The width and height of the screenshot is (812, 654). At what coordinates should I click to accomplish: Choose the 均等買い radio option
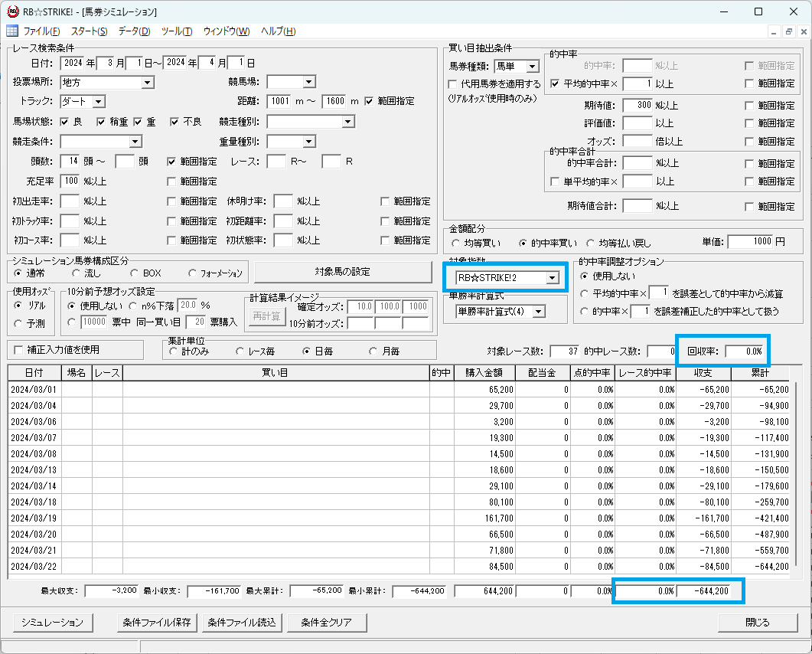pos(455,243)
